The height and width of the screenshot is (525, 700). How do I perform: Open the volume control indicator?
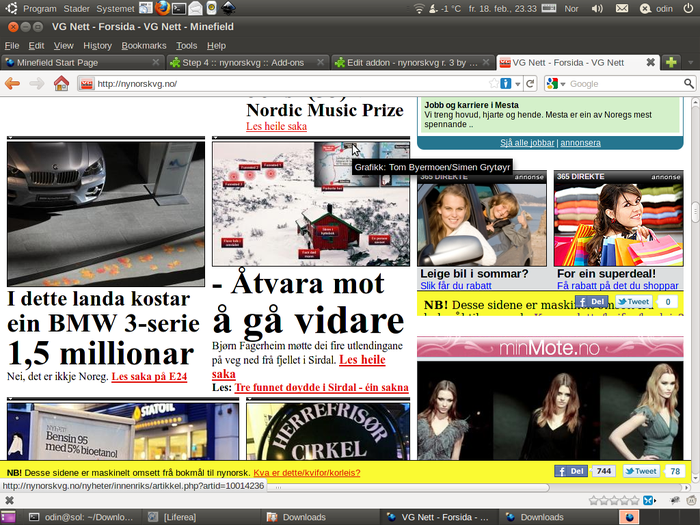(597, 8)
